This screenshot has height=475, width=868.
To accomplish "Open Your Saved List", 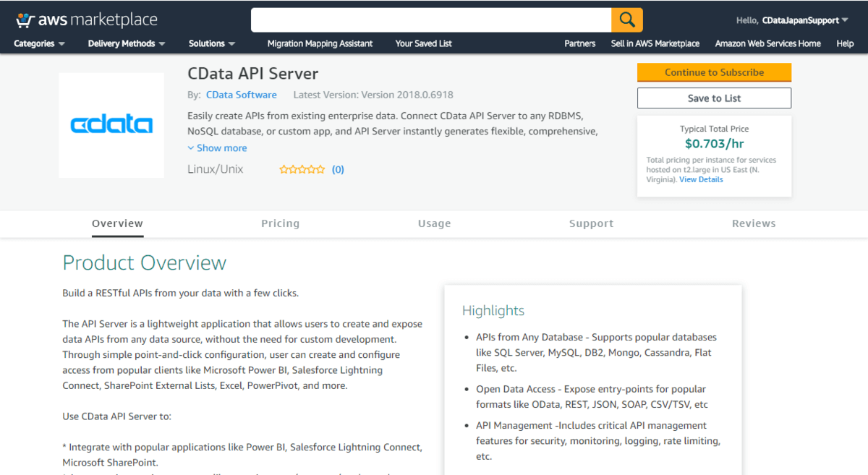I will 423,43.
